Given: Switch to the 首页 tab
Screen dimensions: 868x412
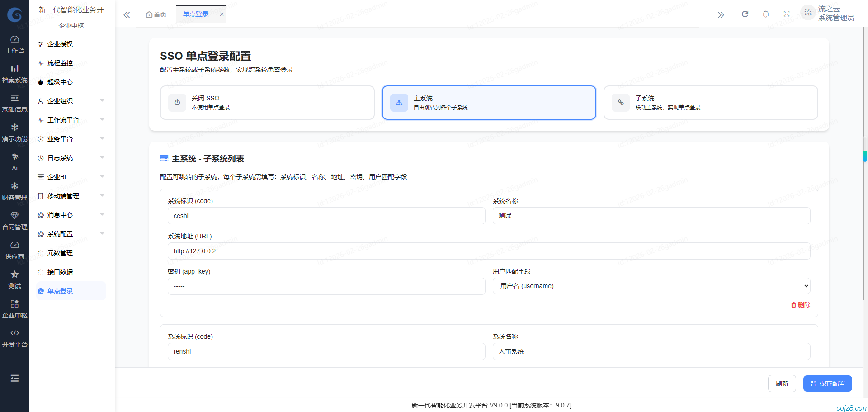Looking at the screenshot, I should coord(156,14).
